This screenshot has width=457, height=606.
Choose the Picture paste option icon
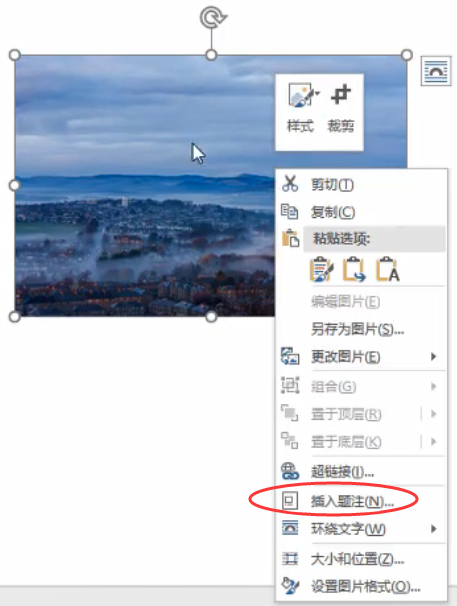pyautogui.click(x=354, y=269)
